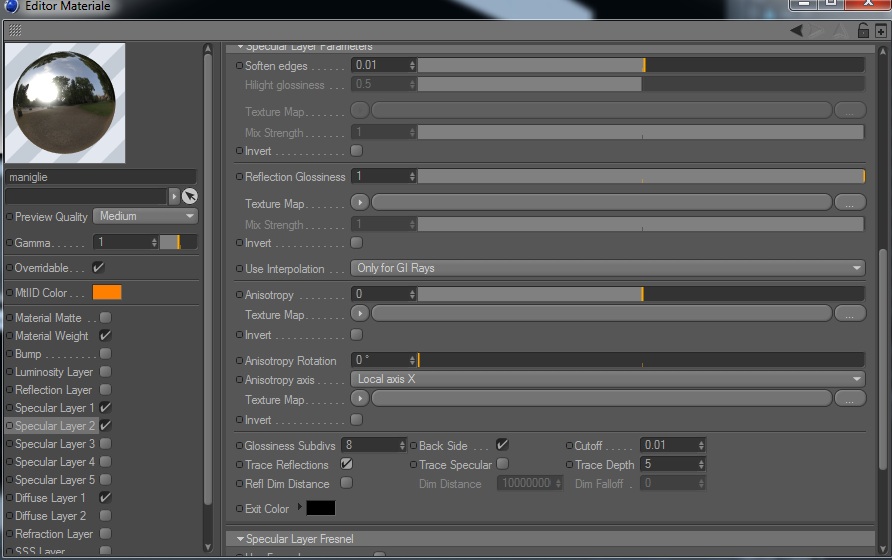Open the Anisotropy axis Local axis X dropdown
The height and width of the screenshot is (560, 892).
608,379
